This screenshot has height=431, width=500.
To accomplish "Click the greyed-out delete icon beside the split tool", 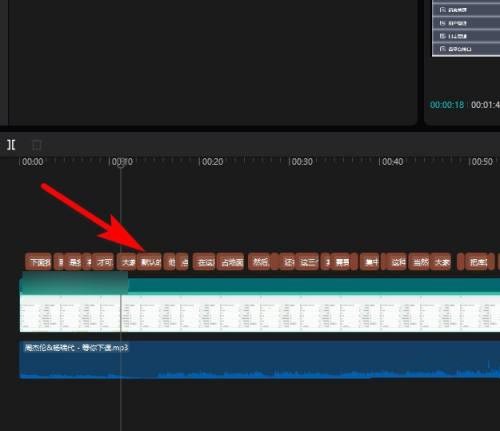I will [x=37, y=145].
